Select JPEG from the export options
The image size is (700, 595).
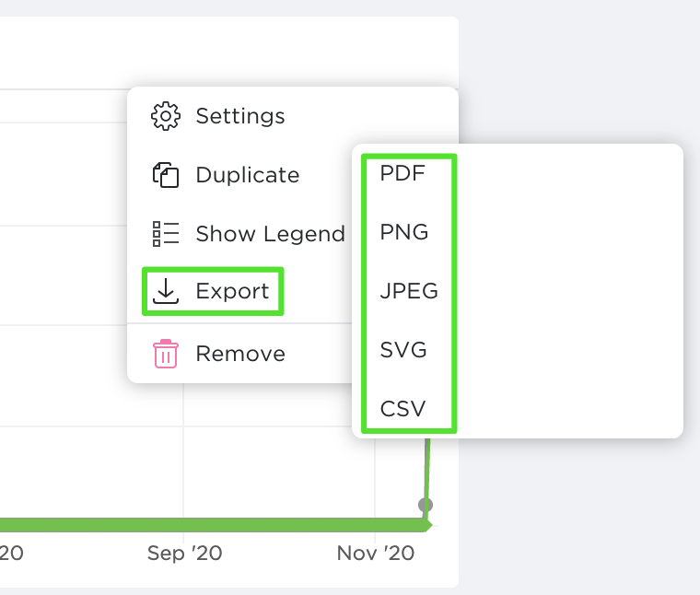409,292
